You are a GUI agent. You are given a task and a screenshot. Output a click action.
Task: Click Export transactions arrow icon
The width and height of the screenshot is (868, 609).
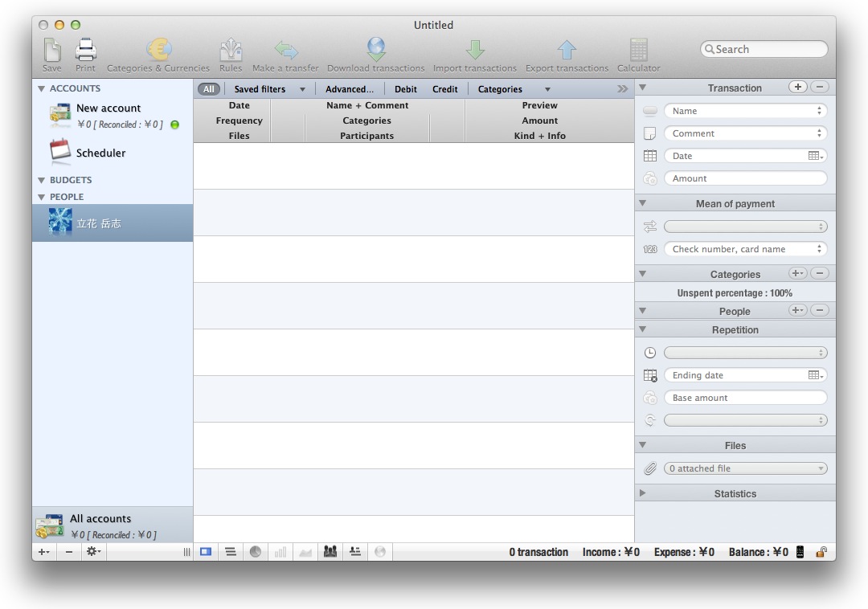(567, 51)
